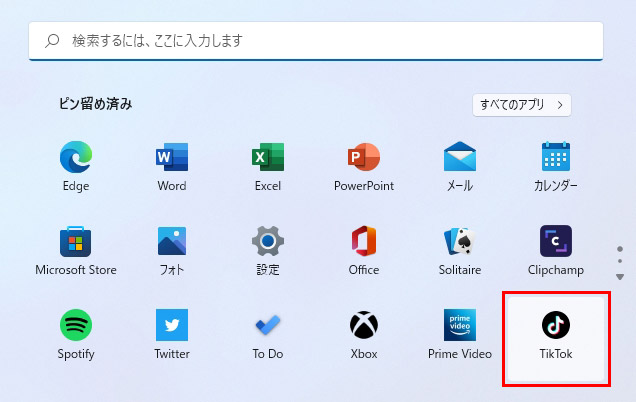Open Prime Video app
This screenshot has height=402, width=636.
tap(460, 326)
